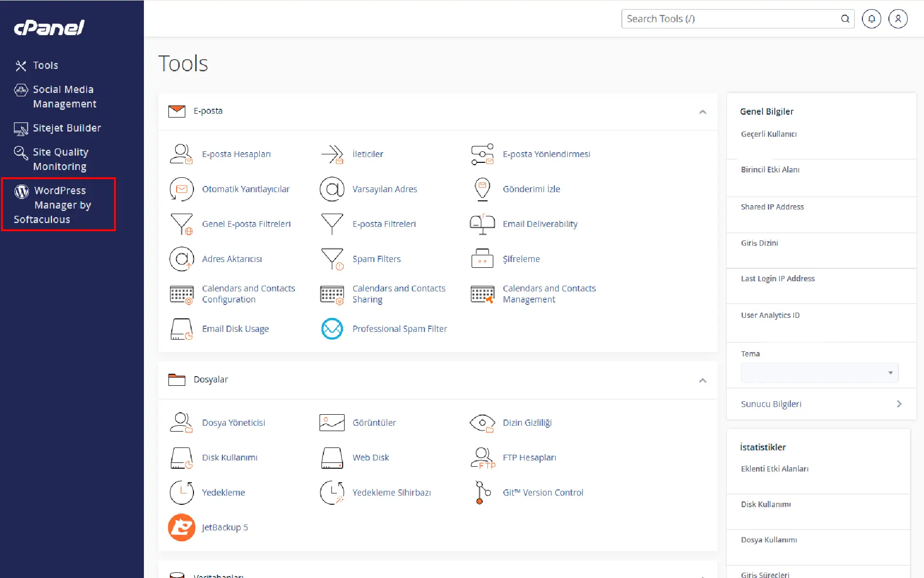Image resolution: width=924 pixels, height=578 pixels.
Task: Click the Dosyalar section header title
Action: tap(211, 380)
